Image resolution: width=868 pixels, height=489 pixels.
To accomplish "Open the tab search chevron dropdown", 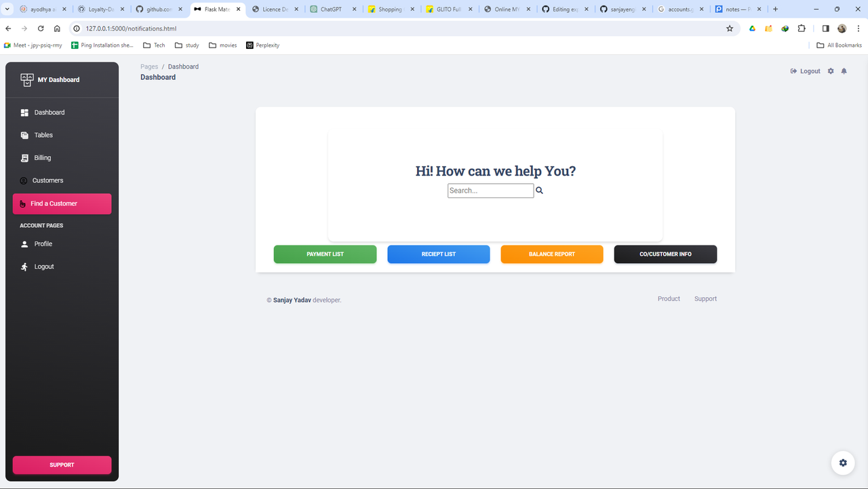I will pos(7,9).
